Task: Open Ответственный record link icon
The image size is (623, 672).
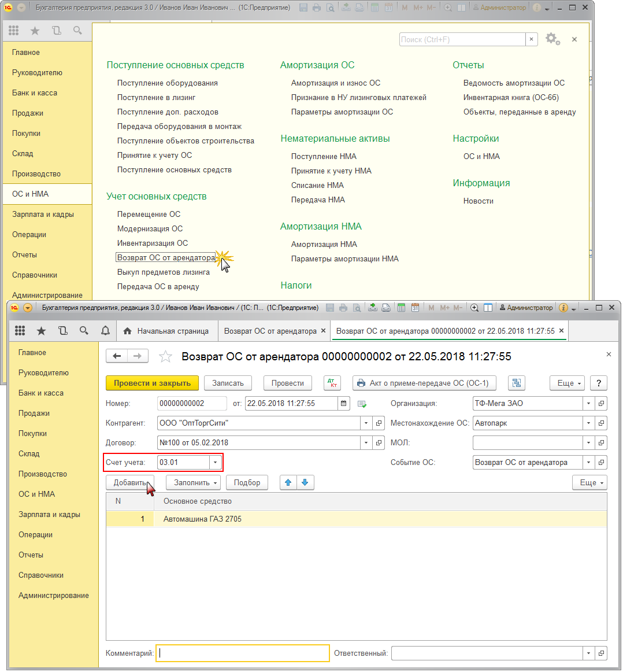Action: [x=601, y=653]
